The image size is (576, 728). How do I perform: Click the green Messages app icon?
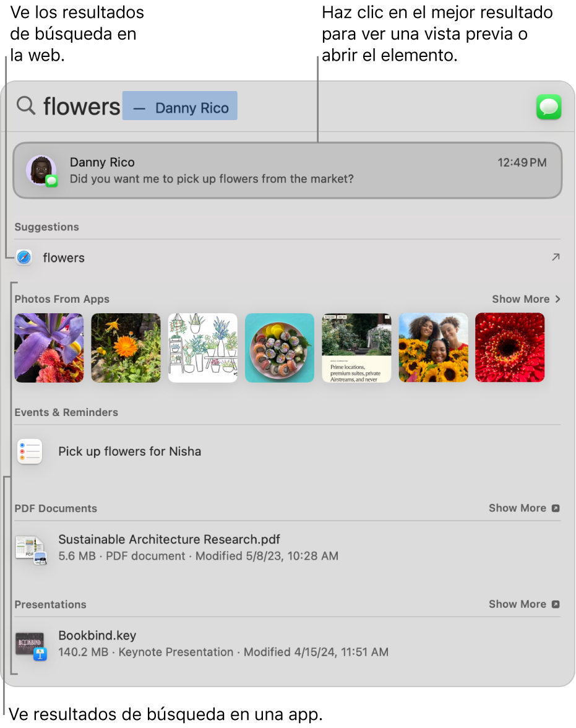(x=549, y=106)
